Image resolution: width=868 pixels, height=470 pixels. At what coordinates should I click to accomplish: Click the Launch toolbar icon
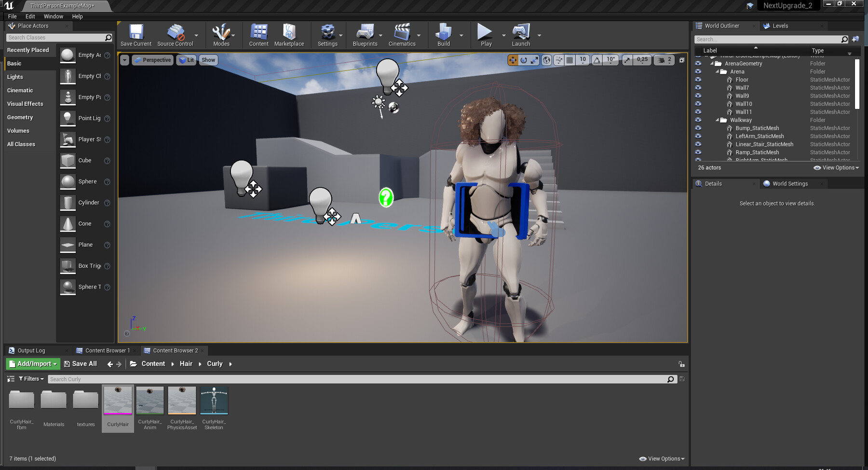521,35
